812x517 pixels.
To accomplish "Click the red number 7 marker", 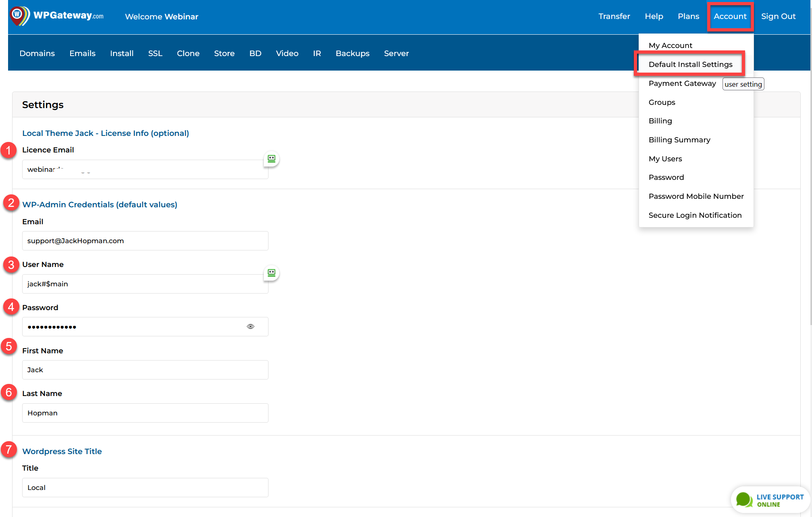I will [9, 450].
